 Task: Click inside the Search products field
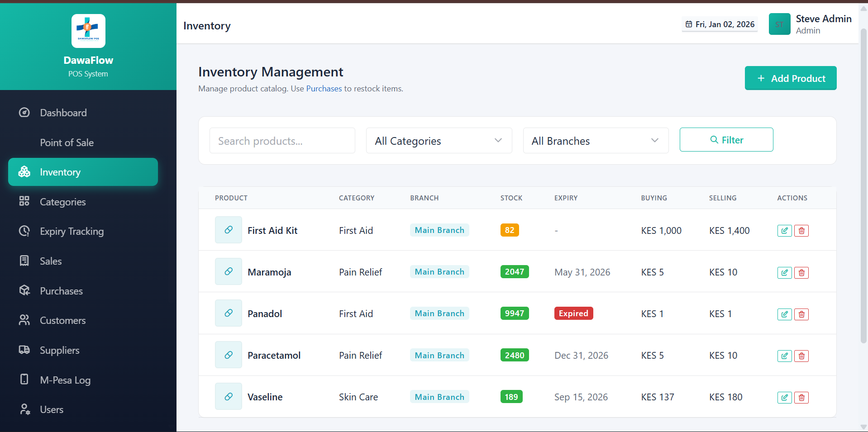tap(281, 141)
